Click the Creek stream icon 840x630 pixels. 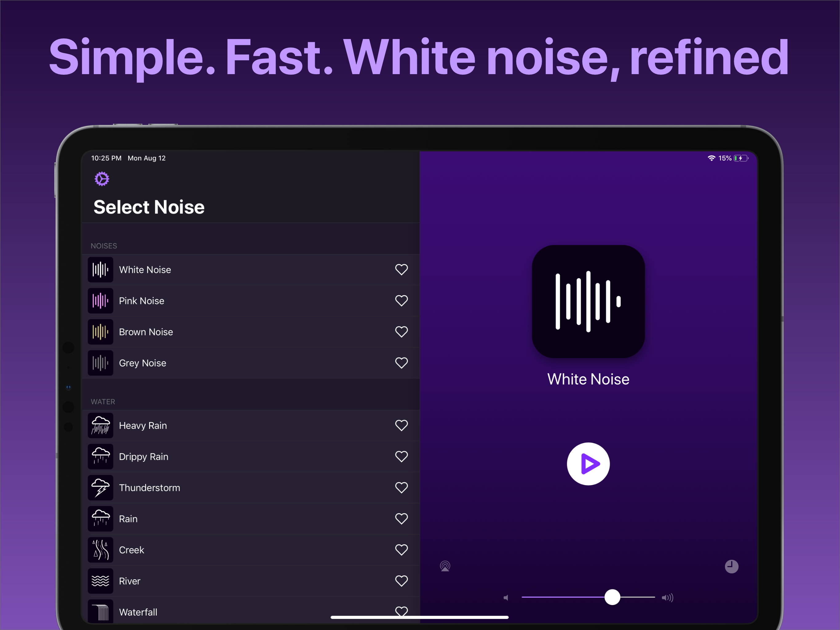pyautogui.click(x=100, y=549)
